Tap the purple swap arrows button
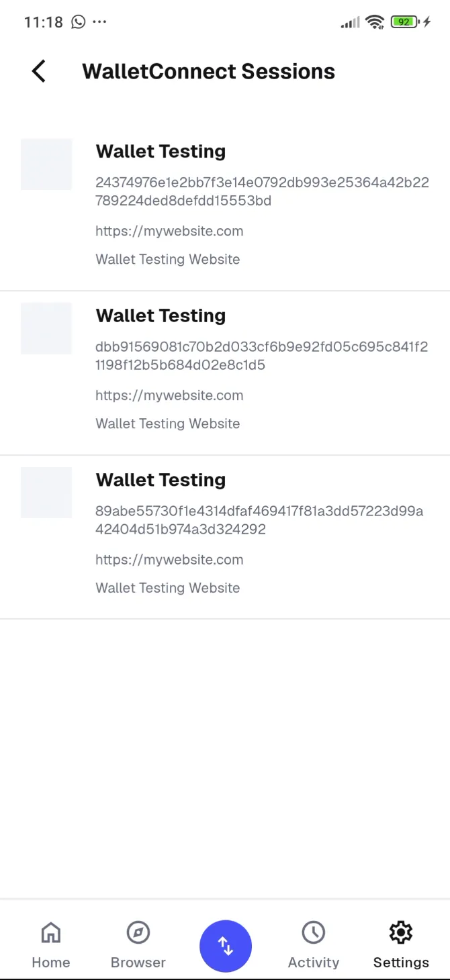 226,946
